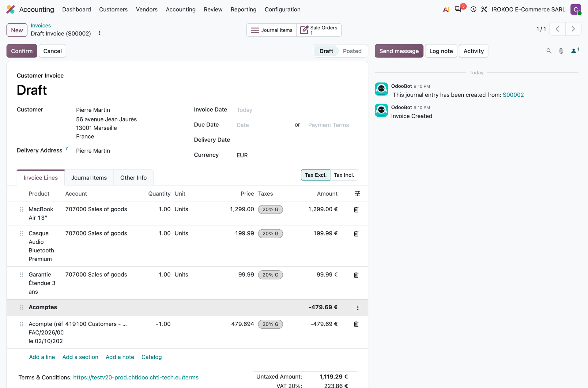
Task: Select the Posted status stage
Action: (x=352, y=51)
